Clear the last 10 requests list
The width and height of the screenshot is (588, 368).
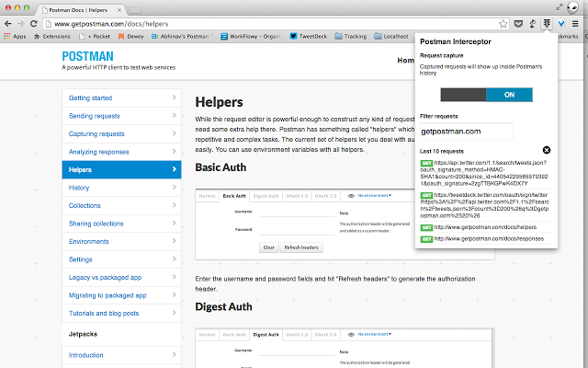pyautogui.click(x=547, y=150)
